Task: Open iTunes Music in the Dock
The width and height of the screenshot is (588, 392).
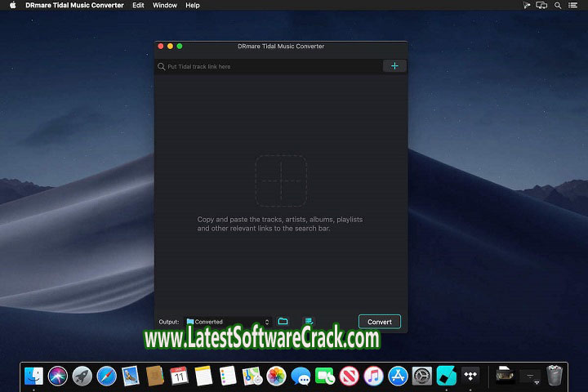Action: click(373, 376)
